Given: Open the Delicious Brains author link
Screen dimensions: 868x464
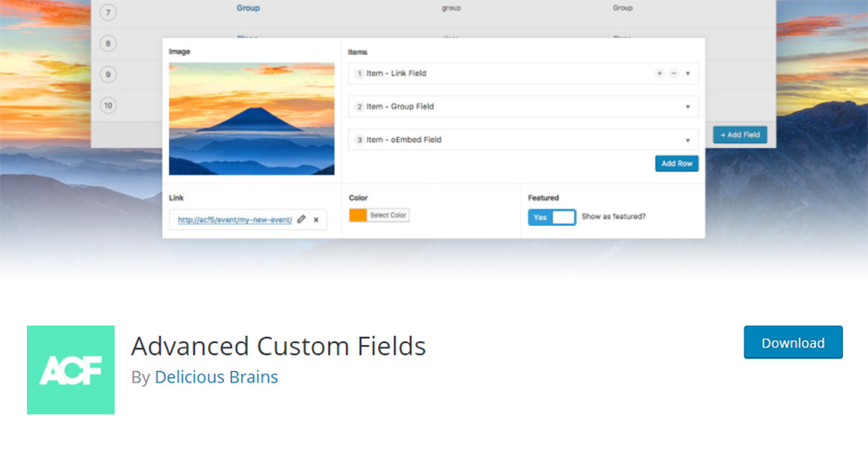Looking at the screenshot, I should (x=216, y=376).
